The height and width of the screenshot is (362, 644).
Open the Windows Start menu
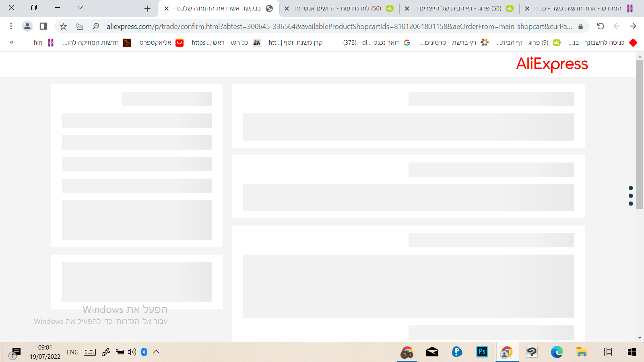point(632,352)
